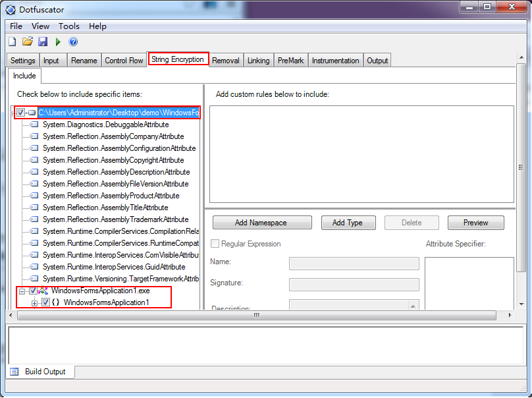Image resolution: width=532 pixels, height=398 pixels.
Task: Click the tag icon beside AssemblyTitleAttribute
Action: 34,208
